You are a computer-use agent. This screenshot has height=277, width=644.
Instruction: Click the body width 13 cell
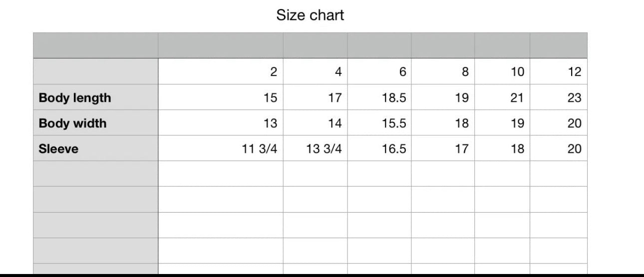tap(221, 123)
